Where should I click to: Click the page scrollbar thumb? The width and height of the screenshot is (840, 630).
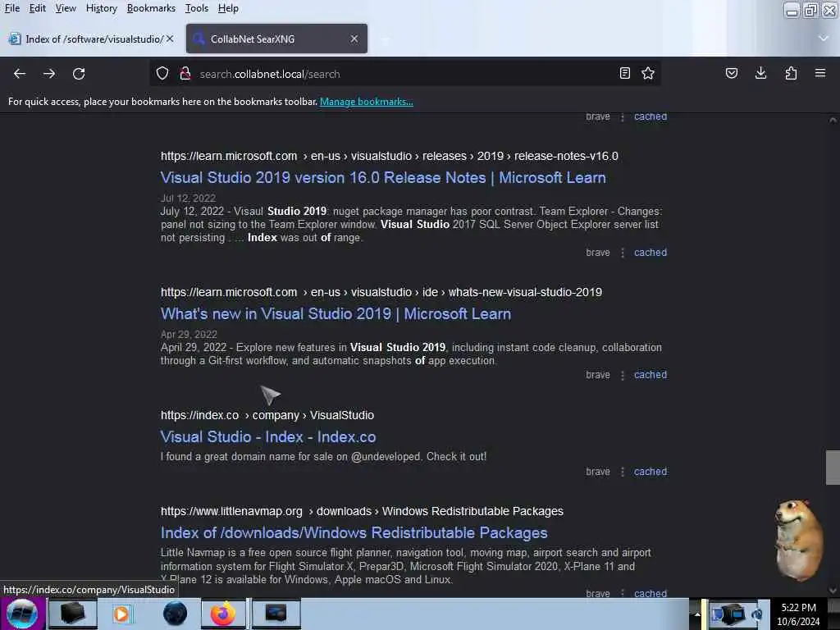click(833, 467)
